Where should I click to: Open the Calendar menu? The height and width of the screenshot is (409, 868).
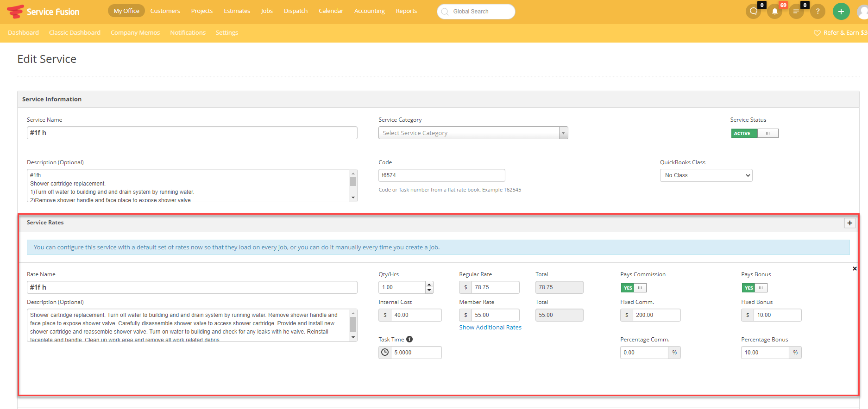tap(331, 11)
